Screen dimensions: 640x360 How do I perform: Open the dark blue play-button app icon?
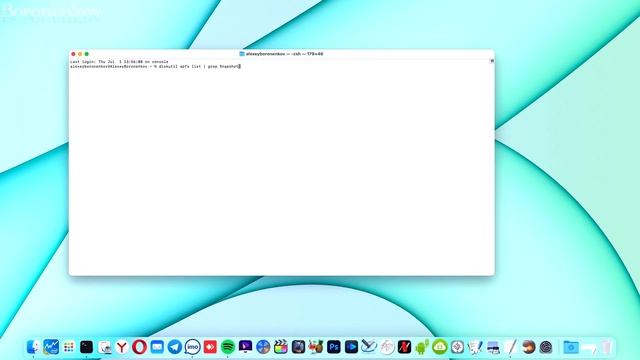pos(351,347)
